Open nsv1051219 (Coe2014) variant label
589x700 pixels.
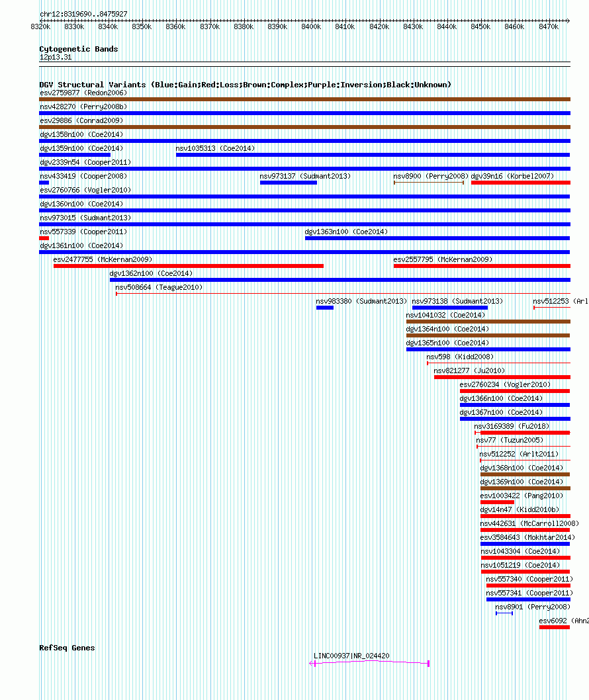coord(520,565)
